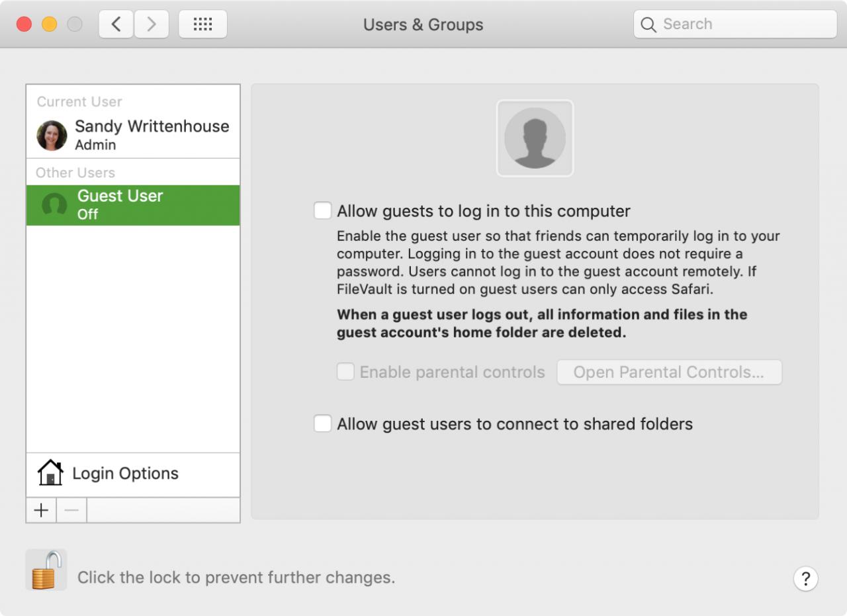This screenshot has width=847, height=616.
Task: Select Guest User in Other Users list
Action: [x=133, y=205]
